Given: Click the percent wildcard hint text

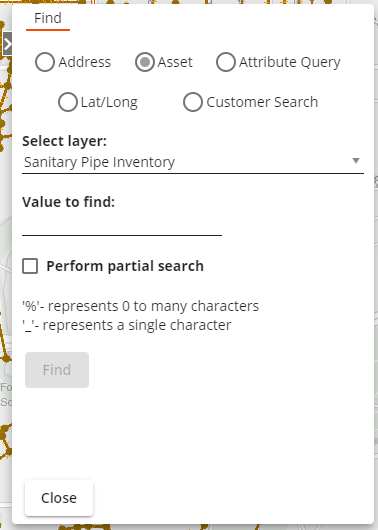Looking at the screenshot, I should [140, 306].
